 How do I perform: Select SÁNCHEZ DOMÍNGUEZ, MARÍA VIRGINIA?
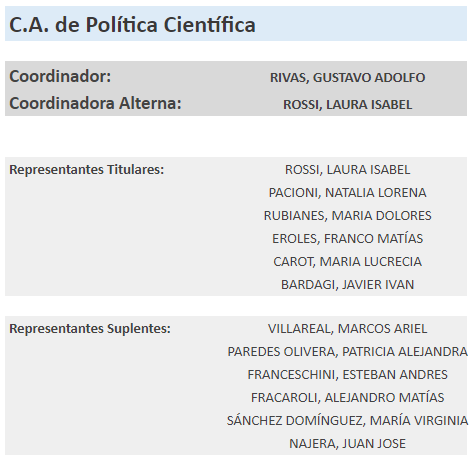point(347,421)
